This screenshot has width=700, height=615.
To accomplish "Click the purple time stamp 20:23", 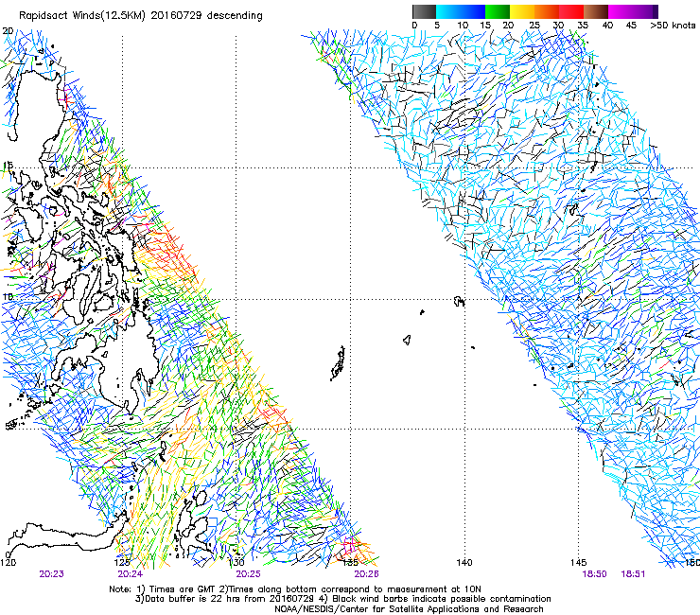I will (51, 574).
